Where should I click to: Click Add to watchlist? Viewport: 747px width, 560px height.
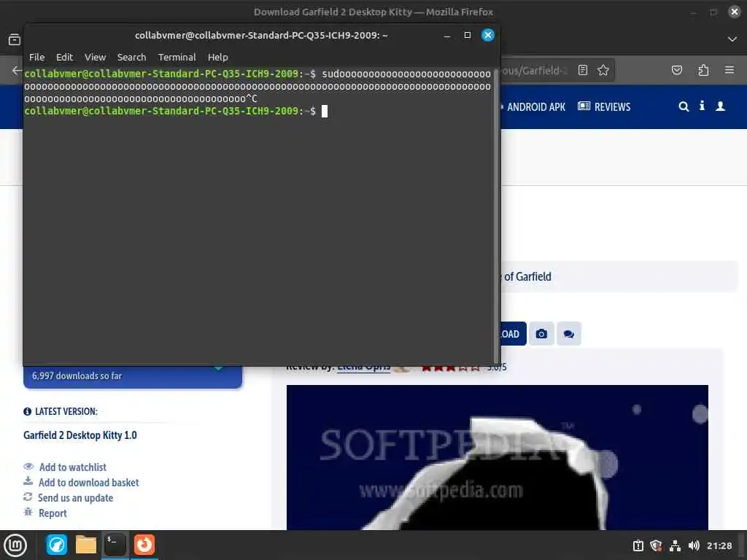(x=72, y=467)
